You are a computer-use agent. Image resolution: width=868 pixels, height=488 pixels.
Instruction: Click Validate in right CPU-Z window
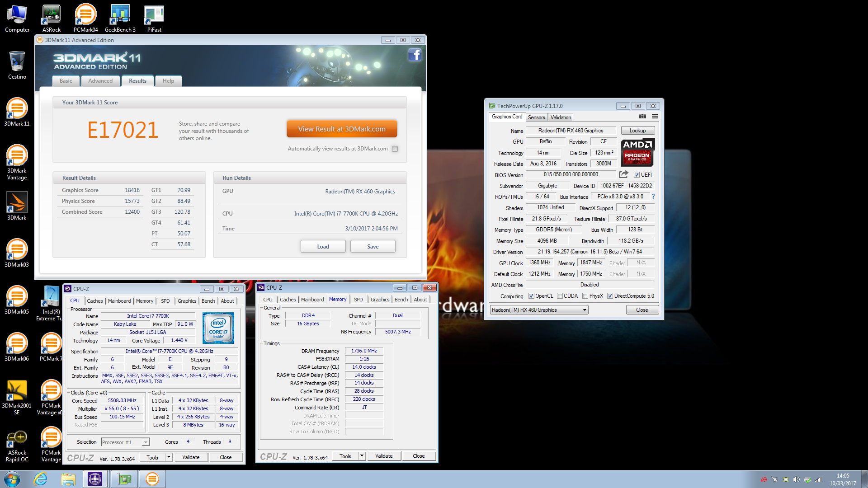(384, 456)
